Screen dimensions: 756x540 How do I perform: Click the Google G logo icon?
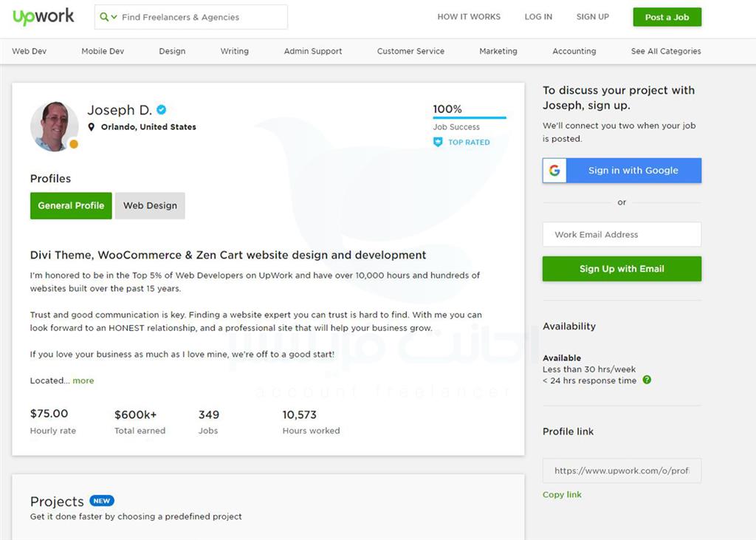tap(554, 171)
